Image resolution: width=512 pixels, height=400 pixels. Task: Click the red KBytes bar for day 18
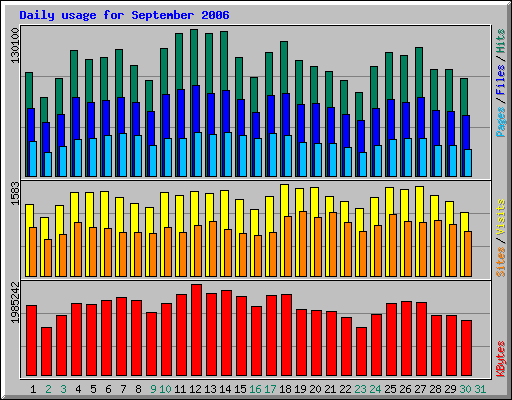[286, 335]
